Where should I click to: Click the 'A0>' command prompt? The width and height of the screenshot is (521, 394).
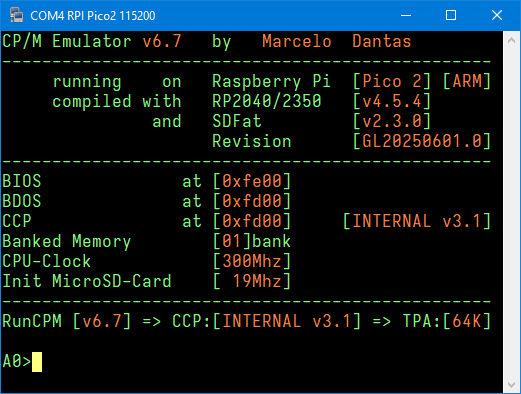click(17, 361)
